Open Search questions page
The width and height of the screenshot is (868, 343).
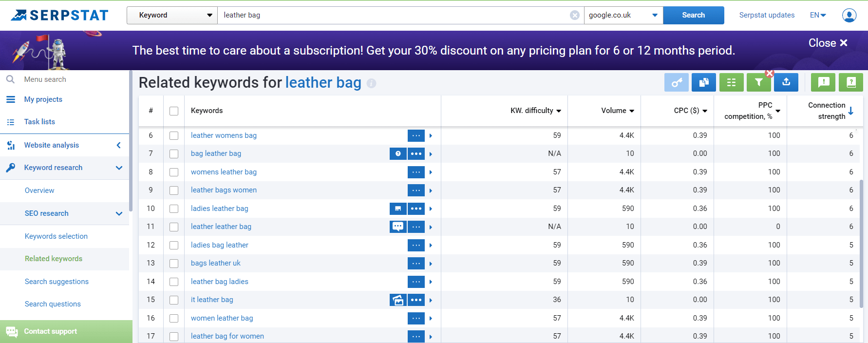pos(53,304)
